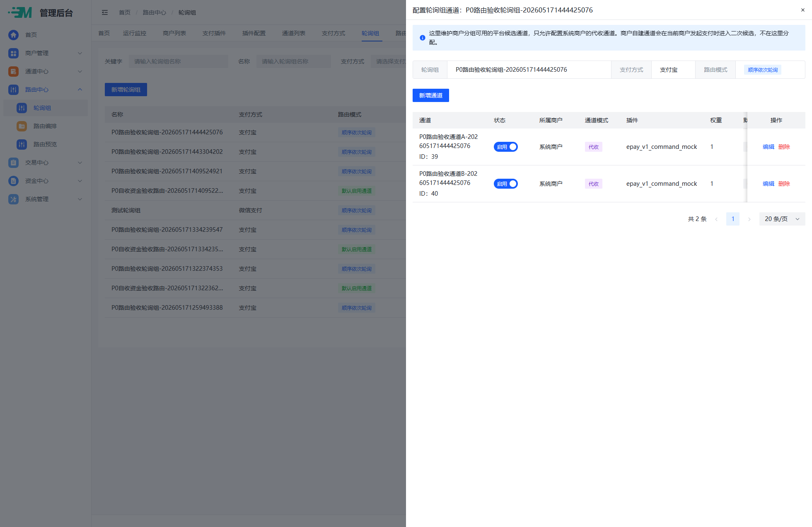Click the 系统管理 sidebar icon
Image resolution: width=812 pixels, height=527 pixels.
click(13, 199)
